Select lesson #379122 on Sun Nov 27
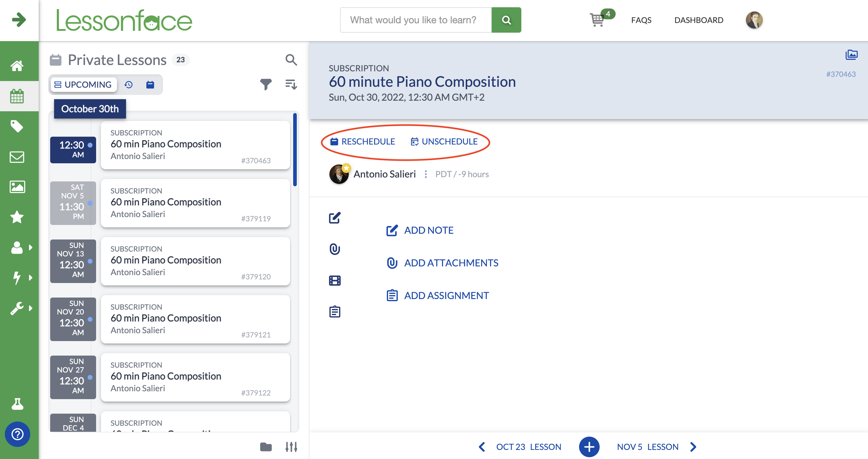Screen dimensions: 868x459 [x=196, y=377]
